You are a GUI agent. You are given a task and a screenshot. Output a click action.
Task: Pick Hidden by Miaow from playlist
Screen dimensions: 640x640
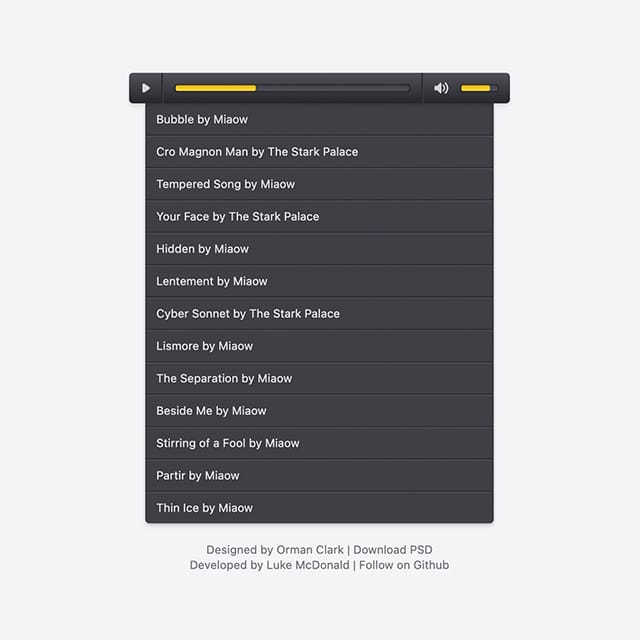pos(319,249)
